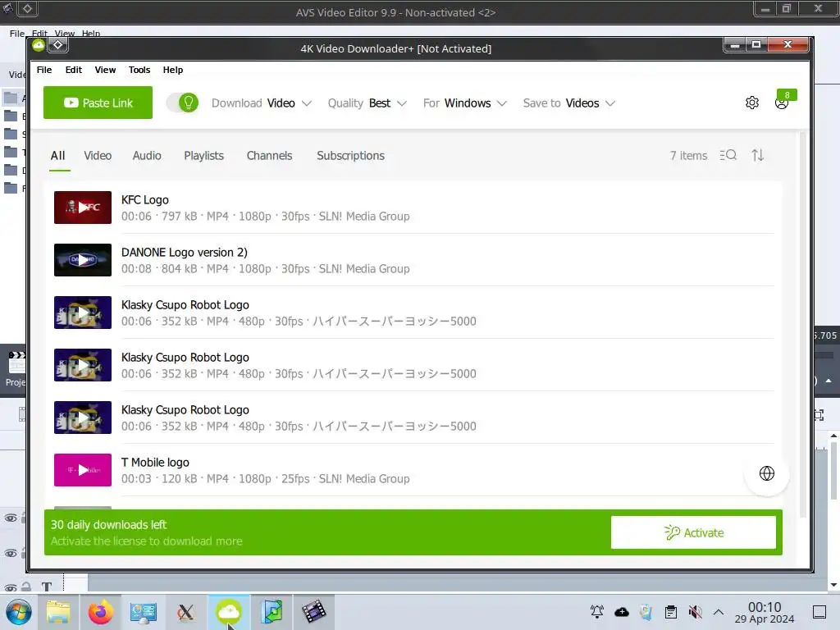840x630 pixels.
Task: Expand the Save to Videos dropdown
Action: 569,103
